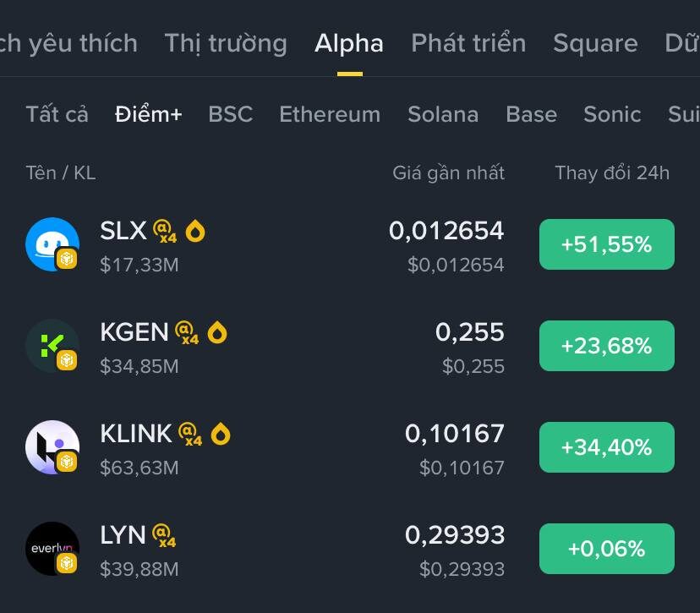Switch to the Thị trường tab
Image resolution: width=700 pixels, height=613 pixels.
point(225,43)
